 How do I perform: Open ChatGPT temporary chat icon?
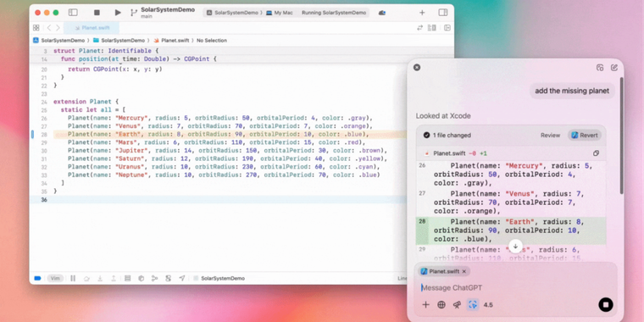[600, 68]
